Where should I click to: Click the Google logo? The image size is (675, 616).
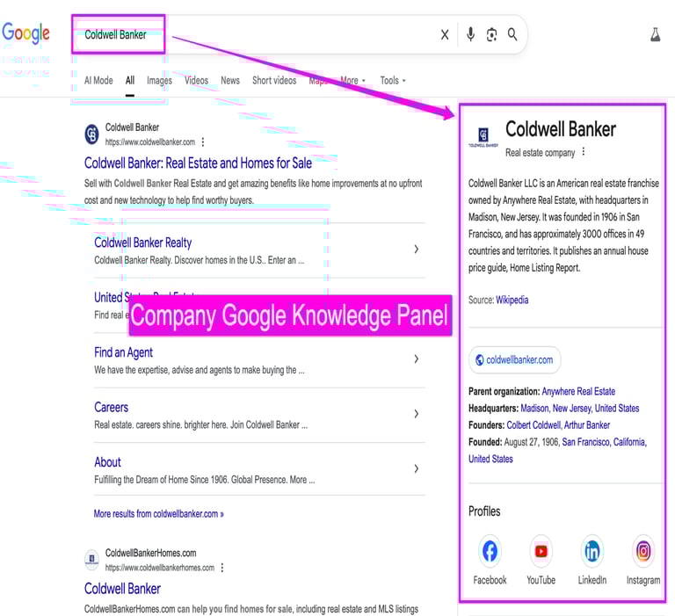coord(25,33)
